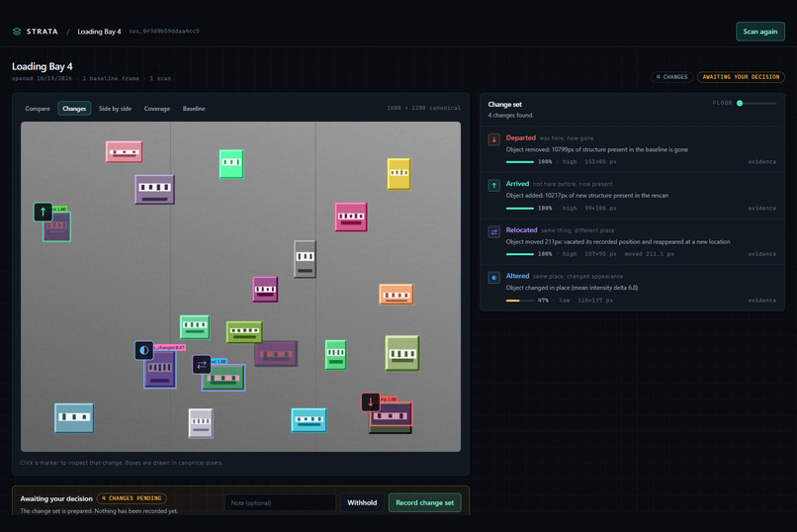Adjust the FLOOR slider
This screenshot has height=532, width=797.
click(x=756, y=103)
